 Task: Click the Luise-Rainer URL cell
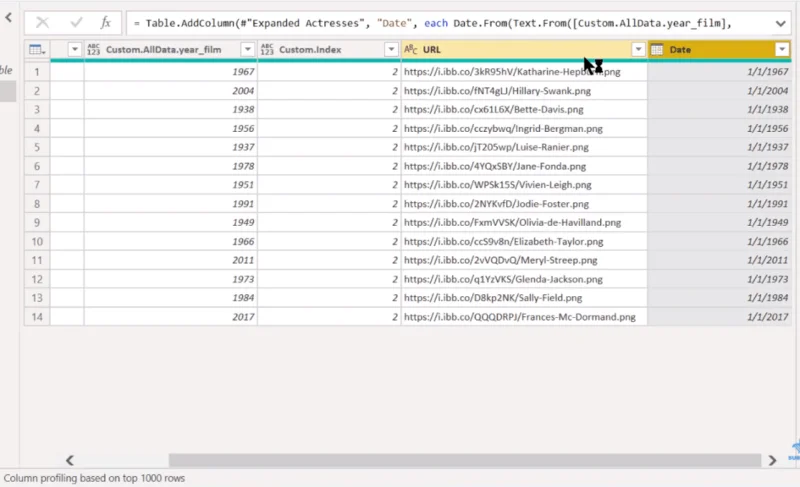coord(524,147)
